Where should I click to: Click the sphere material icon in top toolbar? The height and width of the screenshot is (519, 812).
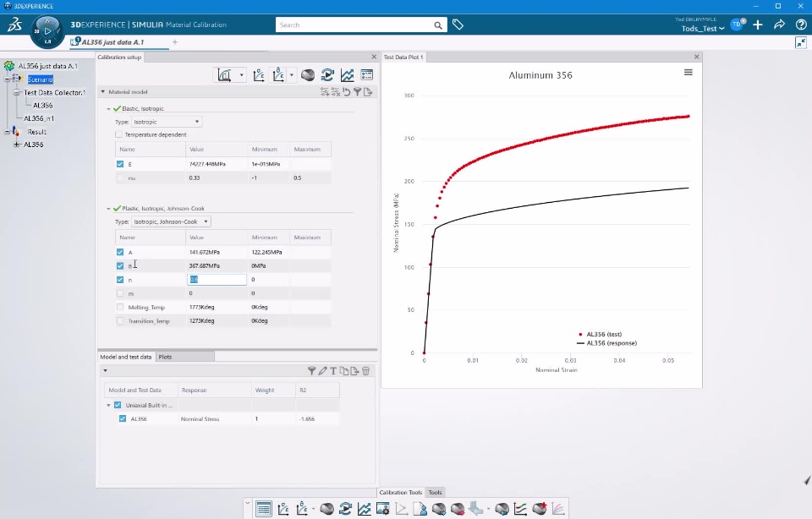click(308, 75)
